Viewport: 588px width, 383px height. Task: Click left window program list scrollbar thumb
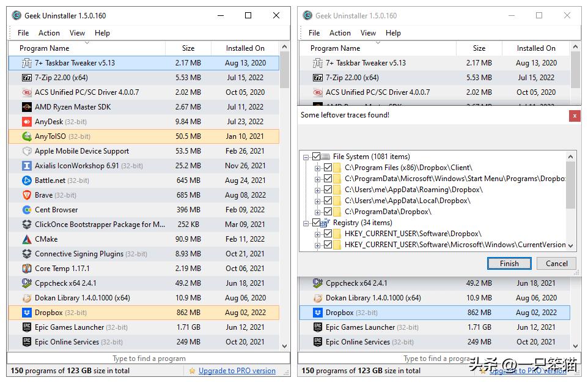click(x=285, y=70)
